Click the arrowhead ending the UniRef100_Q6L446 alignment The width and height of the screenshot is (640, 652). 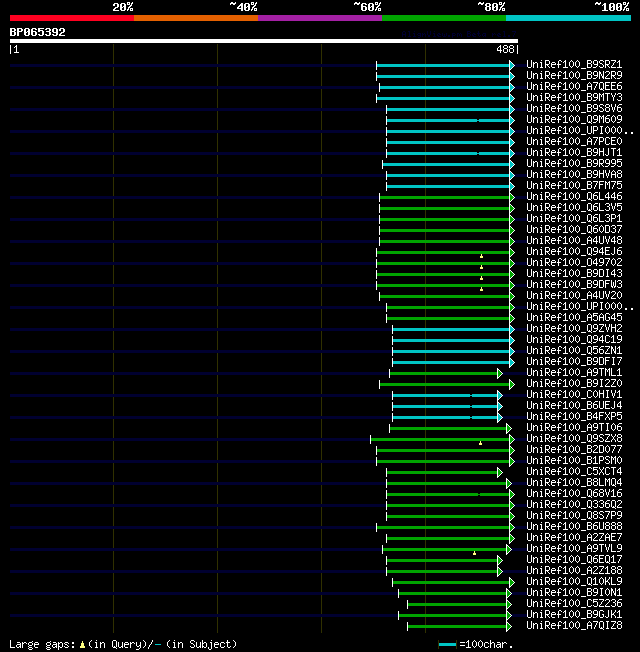(512, 198)
